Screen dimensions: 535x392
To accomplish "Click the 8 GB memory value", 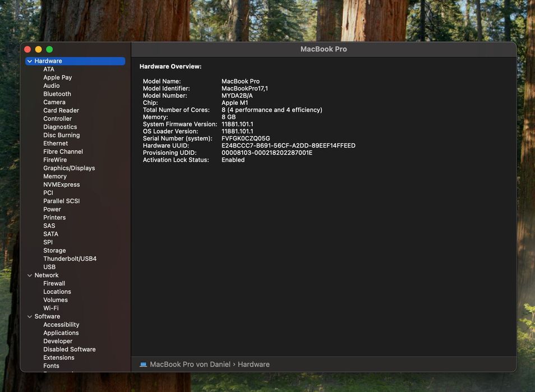I will 229,117.
